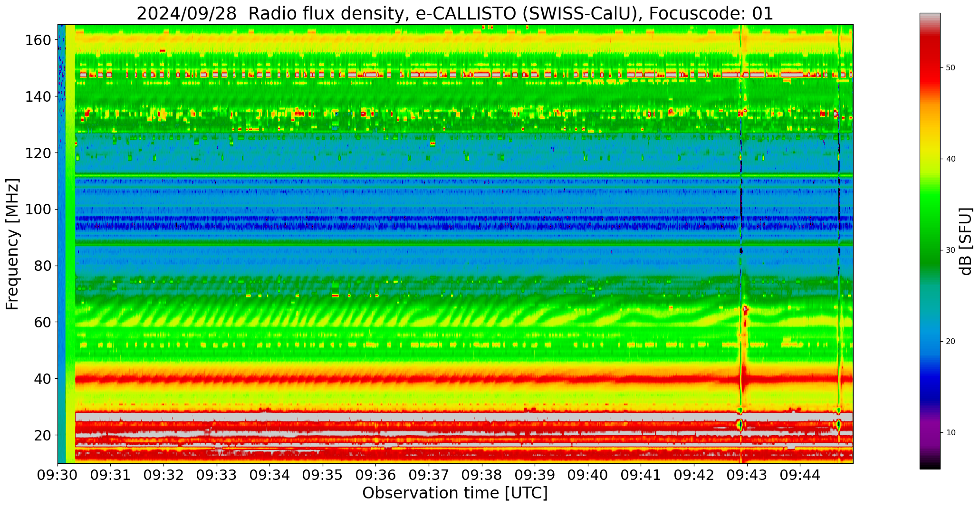Click the 'Frequency [MHz]' y-axis label
The width and height of the screenshot is (980, 507).
pyautogui.click(x=13, y=244)
